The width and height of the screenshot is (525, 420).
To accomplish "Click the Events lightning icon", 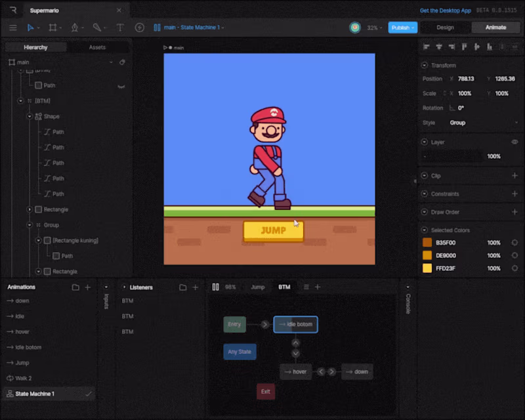I will 139,28.
